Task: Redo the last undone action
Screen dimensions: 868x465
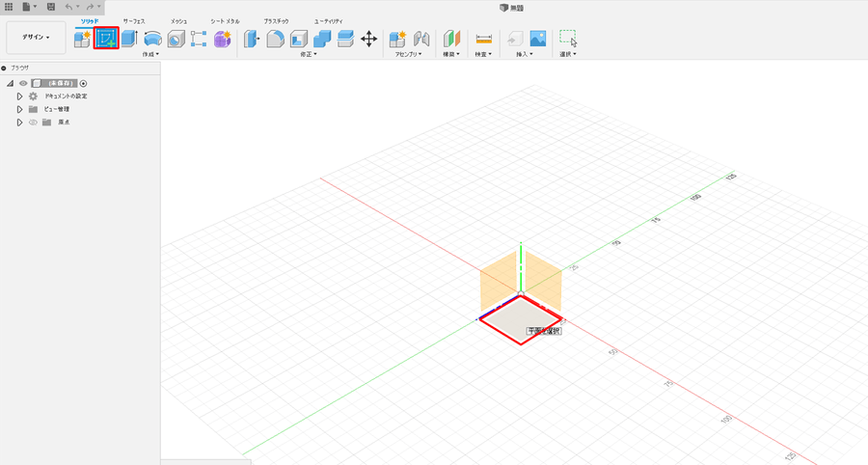Action: pos(90,7)
